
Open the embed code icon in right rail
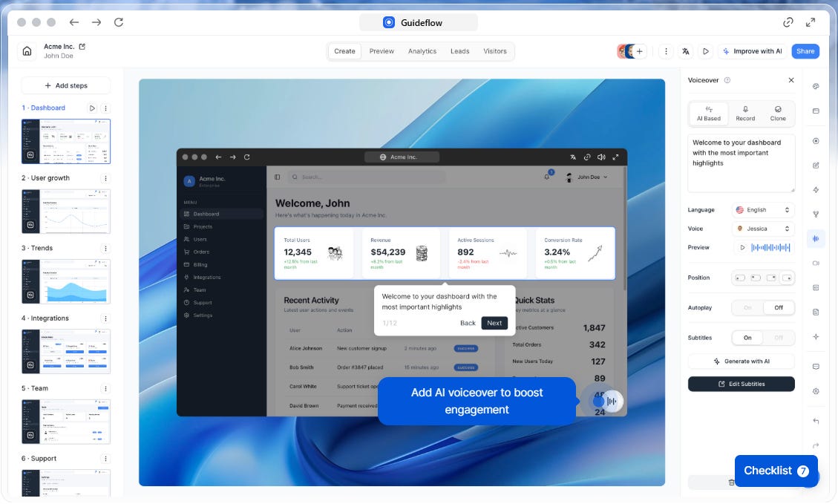[816, 287]
